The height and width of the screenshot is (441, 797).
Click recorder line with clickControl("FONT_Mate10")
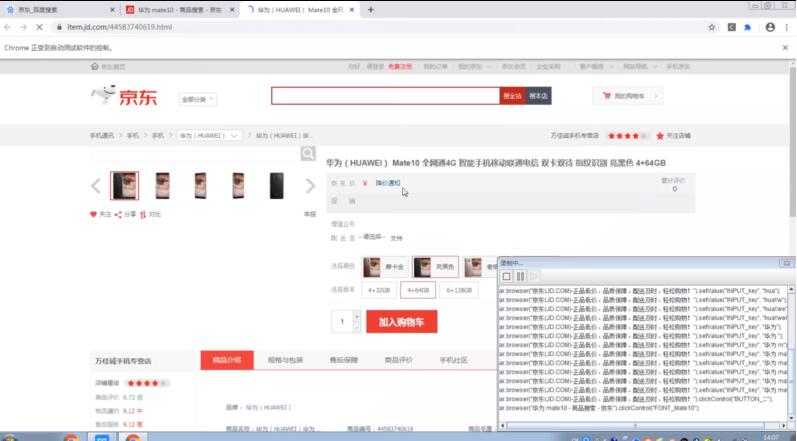point(599,408)
